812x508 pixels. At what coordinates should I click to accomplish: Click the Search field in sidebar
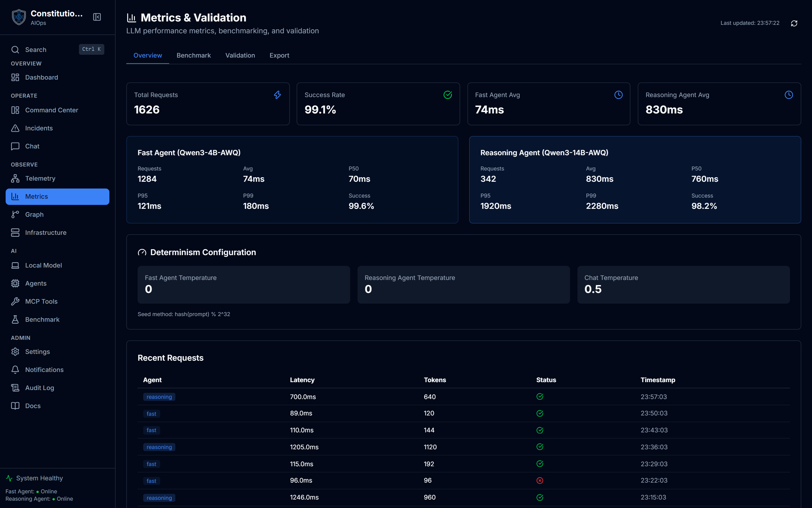(58, 50)
